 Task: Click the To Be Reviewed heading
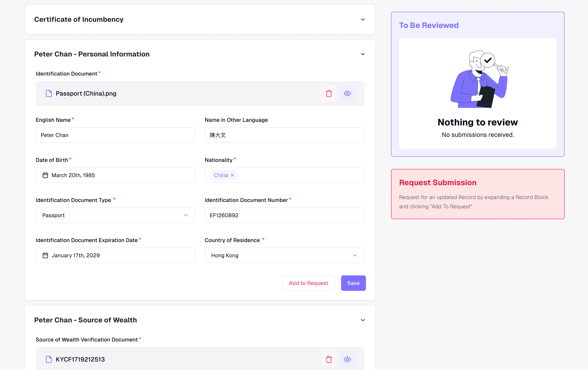429,25
